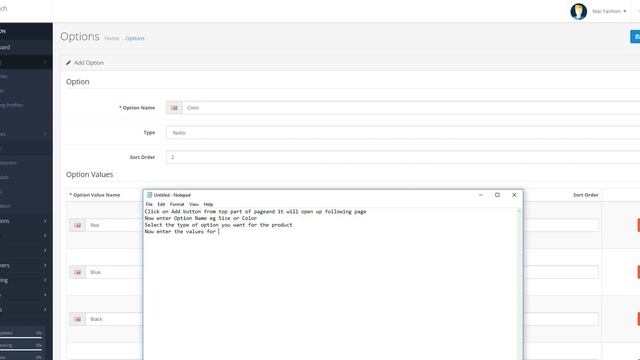Click the Sort Order column header in the table

585,195
